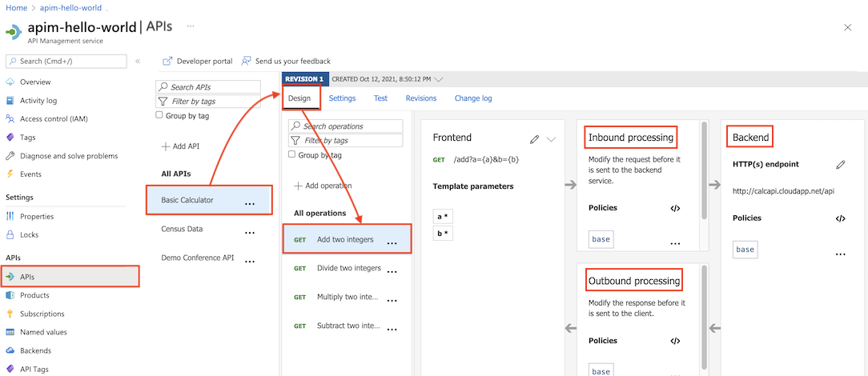This screenshot has width=868, height=376.
Task: Click Add API button
Action: 180,146
